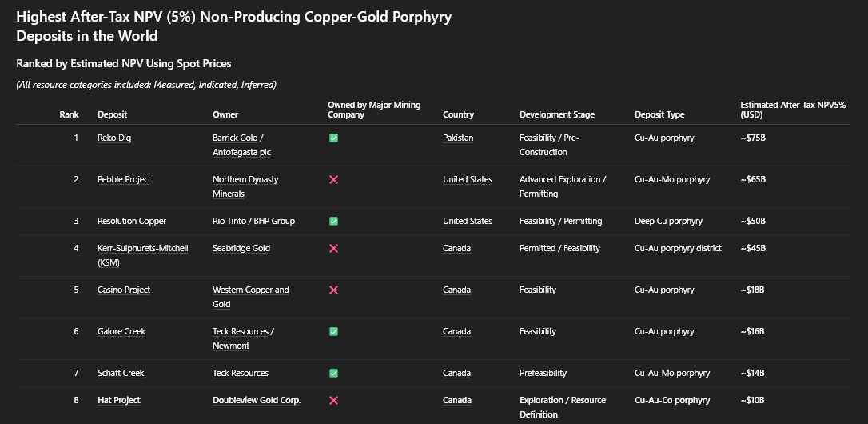Viewport: 868px width, 424px height.
Task: Click the red X in the Casino Project row
Action: click(x=333, y=290)
